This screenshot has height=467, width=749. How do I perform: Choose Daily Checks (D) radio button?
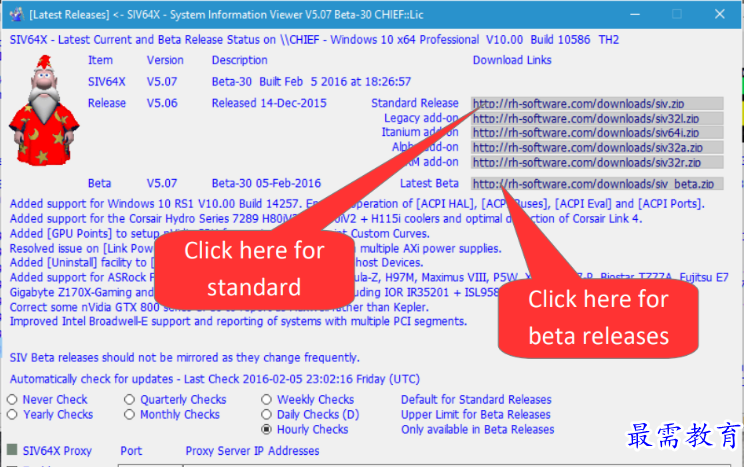[x=267, y=414]
